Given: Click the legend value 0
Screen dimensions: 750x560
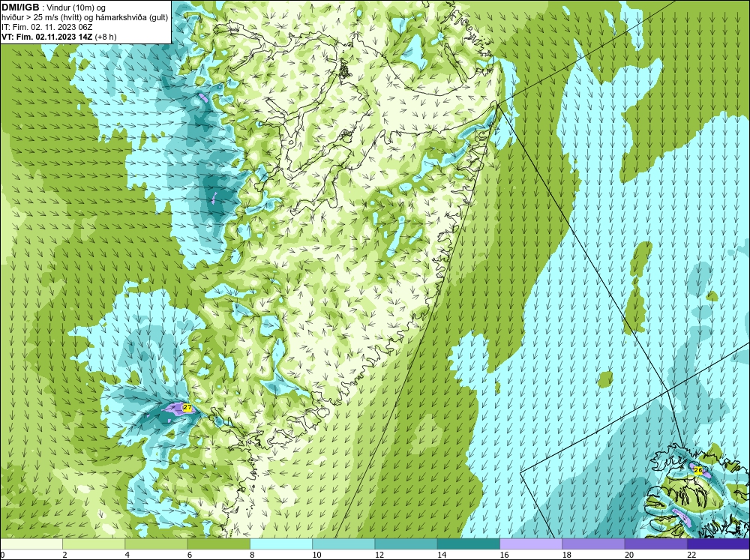Looking at the screenshot, I should 2,555.
